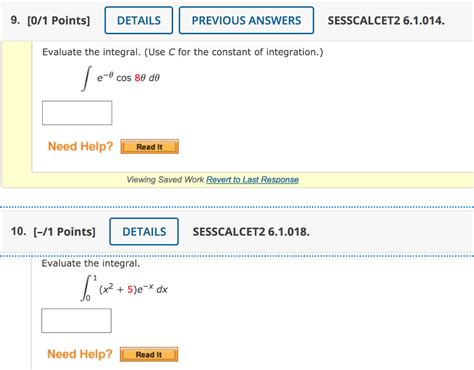
Task: Click Read It under question 10
Action: click(149, 354)
